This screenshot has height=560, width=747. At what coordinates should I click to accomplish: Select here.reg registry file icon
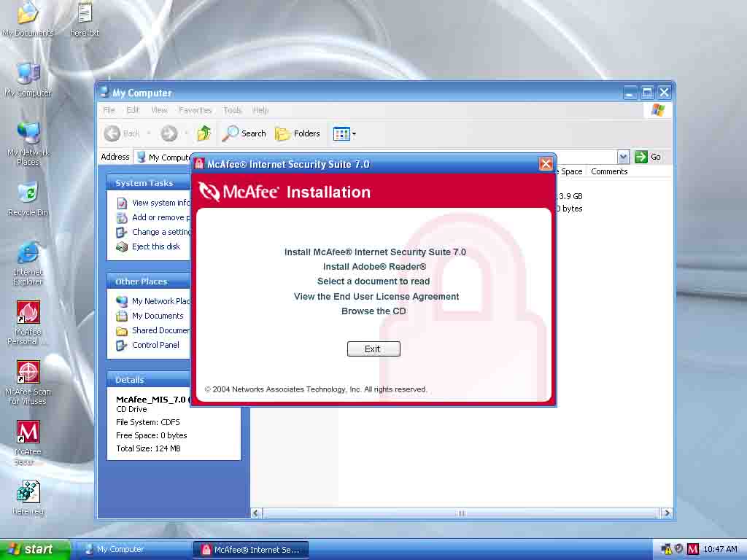[28, 498]
